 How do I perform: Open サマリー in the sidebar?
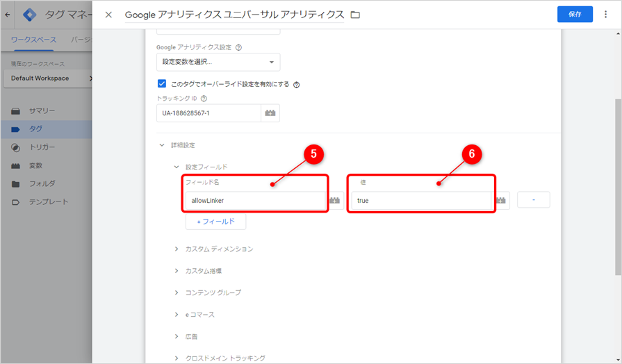[46, 111]
